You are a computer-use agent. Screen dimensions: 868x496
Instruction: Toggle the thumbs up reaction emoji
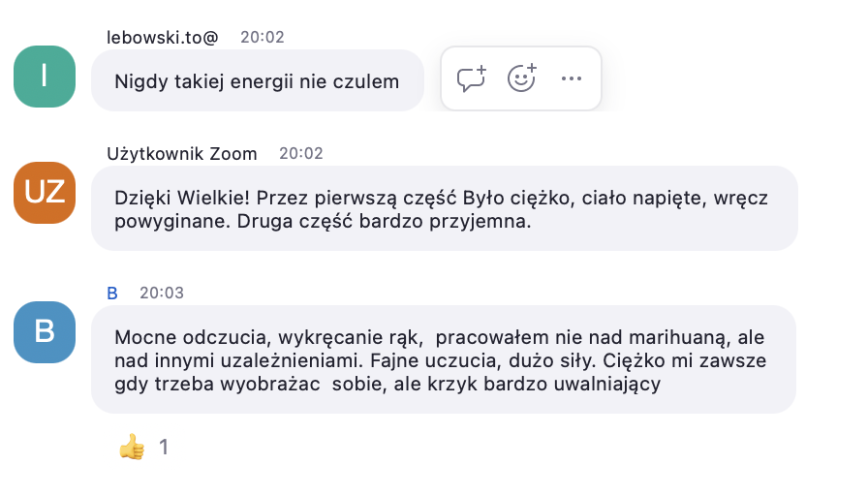pyautogui.click(x=132, y=447)
